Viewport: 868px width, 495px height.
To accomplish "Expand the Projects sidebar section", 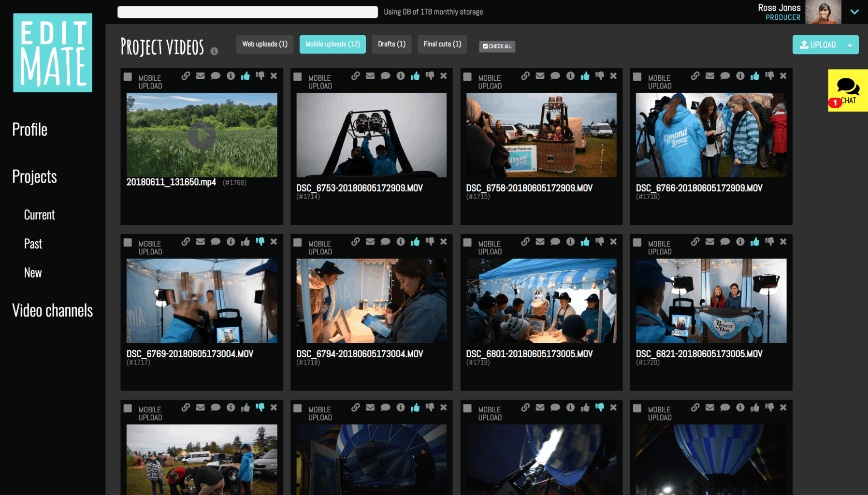I will tap(34, 177).
